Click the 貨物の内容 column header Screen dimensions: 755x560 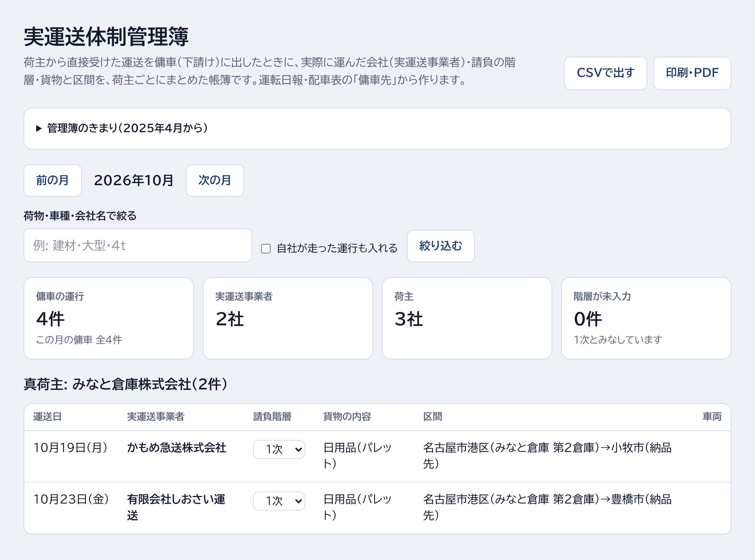[x=347, y=417]
